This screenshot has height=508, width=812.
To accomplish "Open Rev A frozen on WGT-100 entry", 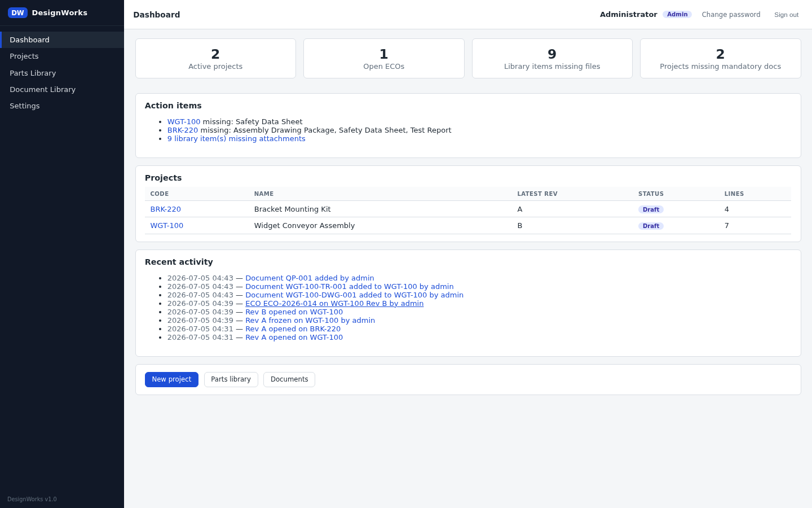I will 310,321.
